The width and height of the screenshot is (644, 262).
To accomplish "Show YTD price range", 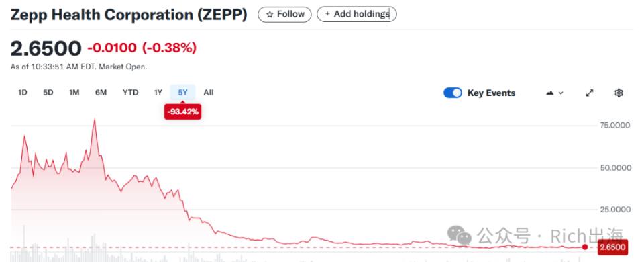I will click(x=130, y=93).
